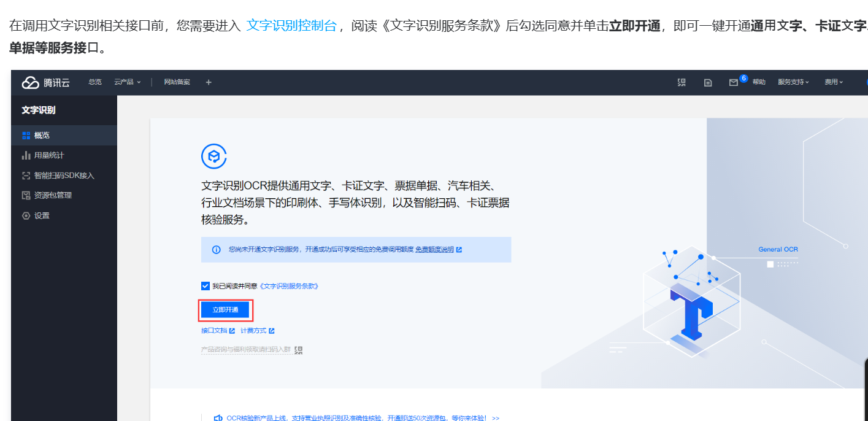
Task: Click the info icon in notice banner
Action: [216, 250]
